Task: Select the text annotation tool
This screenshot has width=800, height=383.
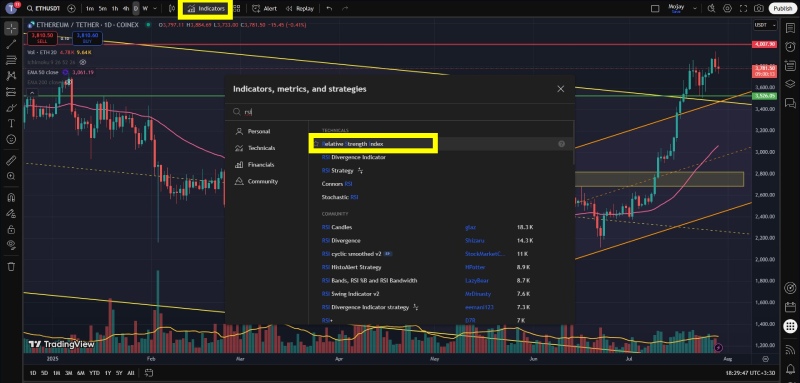Action: (x=11, y=123)
